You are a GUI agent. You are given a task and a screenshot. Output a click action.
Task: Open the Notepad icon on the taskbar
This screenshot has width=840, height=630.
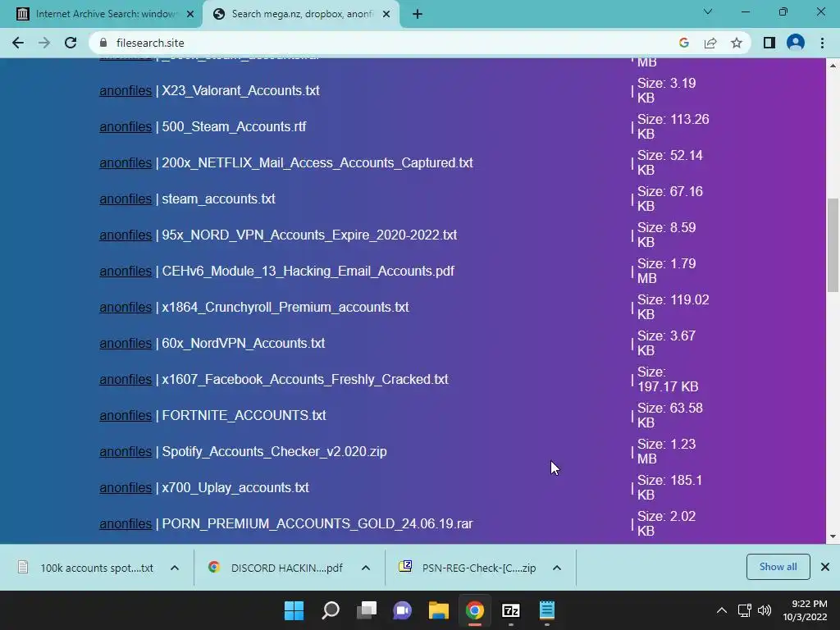547,610
